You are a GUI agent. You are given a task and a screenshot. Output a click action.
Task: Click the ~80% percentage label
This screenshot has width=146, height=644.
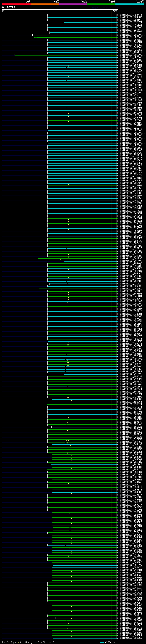pos(112,2)
